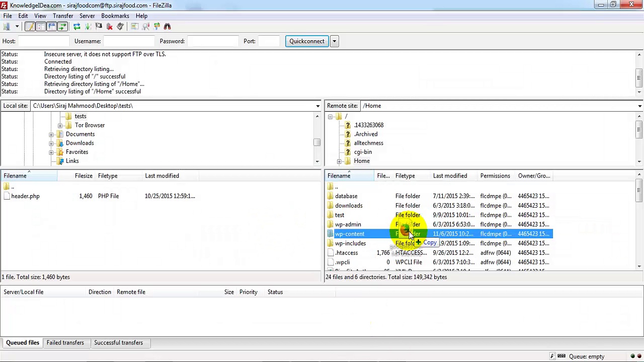Toggle the local directory tree display
Image resolution: width=644 pixels, height=362 pixels.
(x=41, y=26)
